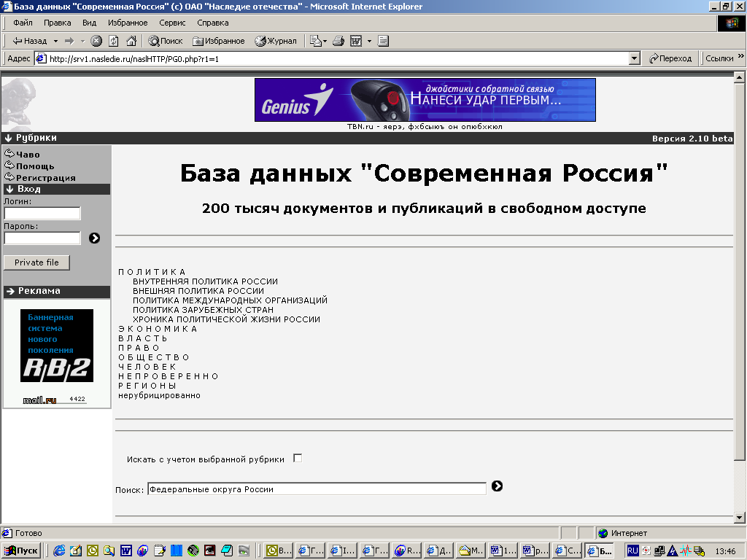Open ПОЛИТИКА МЕЖДУНАРОДНЫХ ОРГАНИЗАЦИЙ subrubric
This screenshot has height=560, width=747.
230,300
